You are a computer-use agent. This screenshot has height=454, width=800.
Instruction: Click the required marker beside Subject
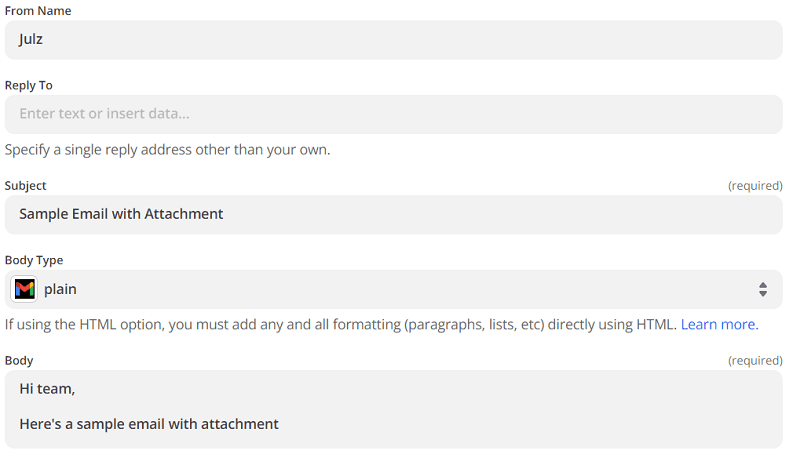tap(754, 186)
